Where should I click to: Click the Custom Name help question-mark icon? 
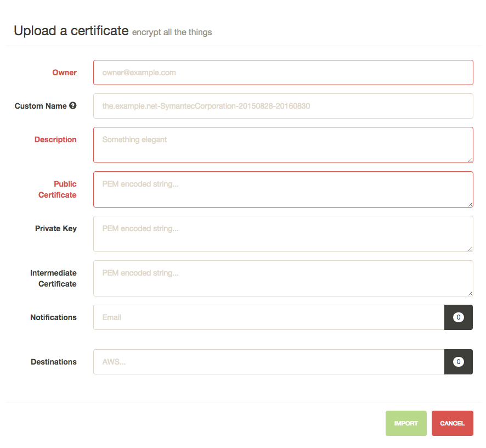click(x=73, y=105)
